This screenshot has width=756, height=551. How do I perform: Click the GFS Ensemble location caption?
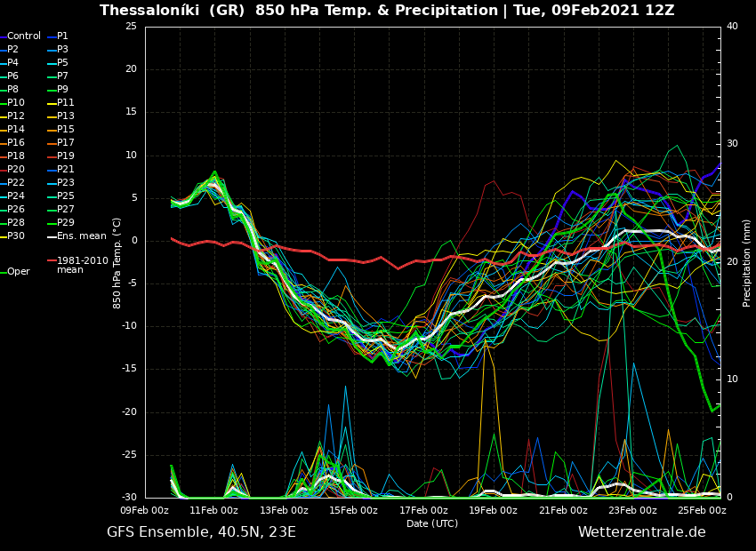click(201, 532)
